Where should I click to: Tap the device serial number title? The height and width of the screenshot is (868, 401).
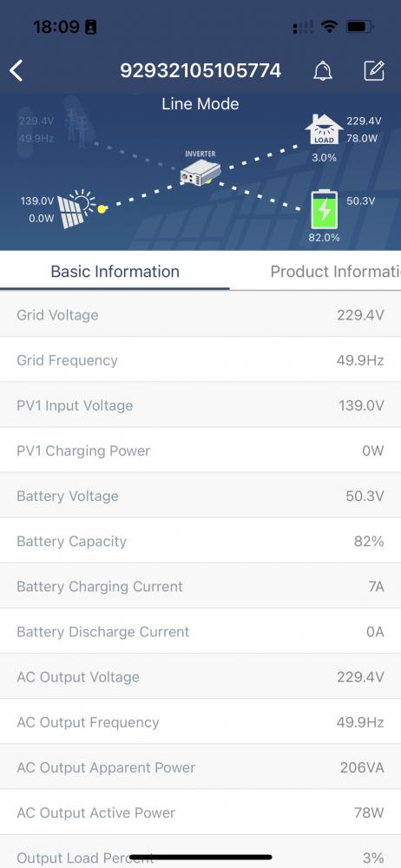(200, 71)
